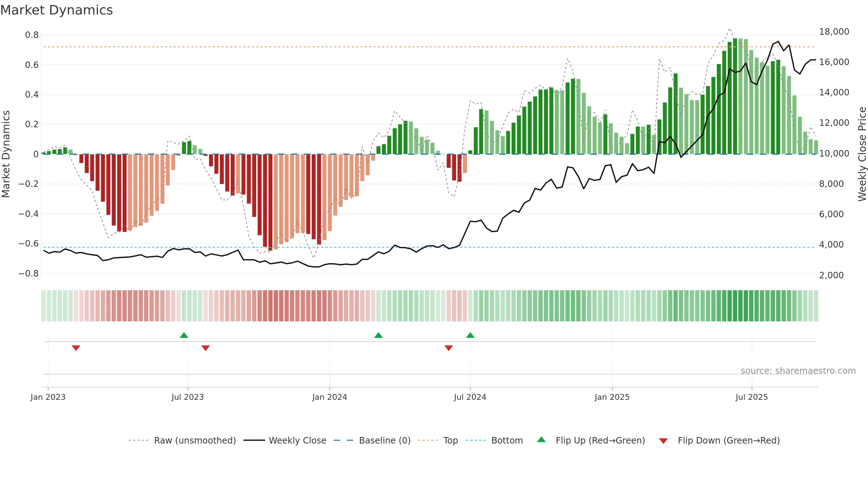This screenshot has height=488, width=868.
Task: Click the 4,000 price axis label
Action: coord(831,244)
